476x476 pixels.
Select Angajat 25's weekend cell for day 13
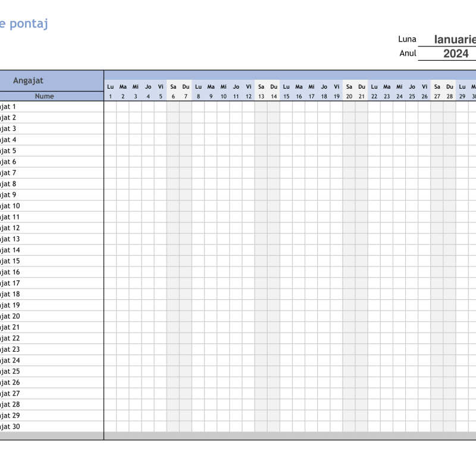click(x=261, y=371)
